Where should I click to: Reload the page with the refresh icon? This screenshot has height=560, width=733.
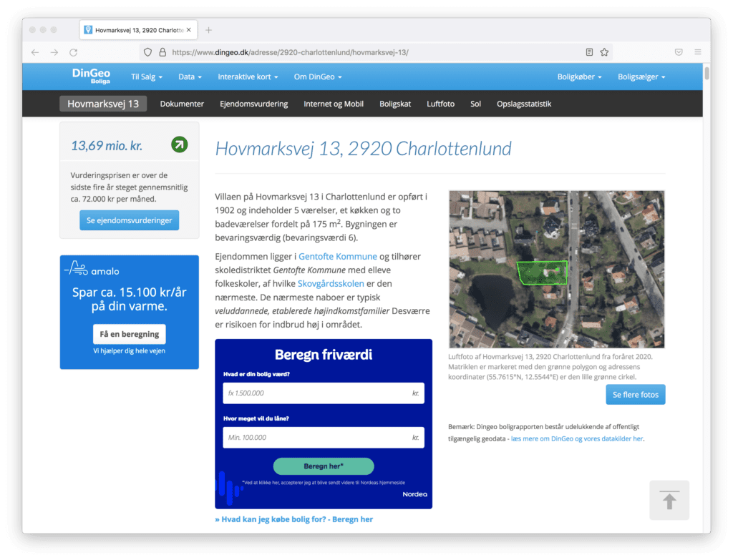pos(74,52)
